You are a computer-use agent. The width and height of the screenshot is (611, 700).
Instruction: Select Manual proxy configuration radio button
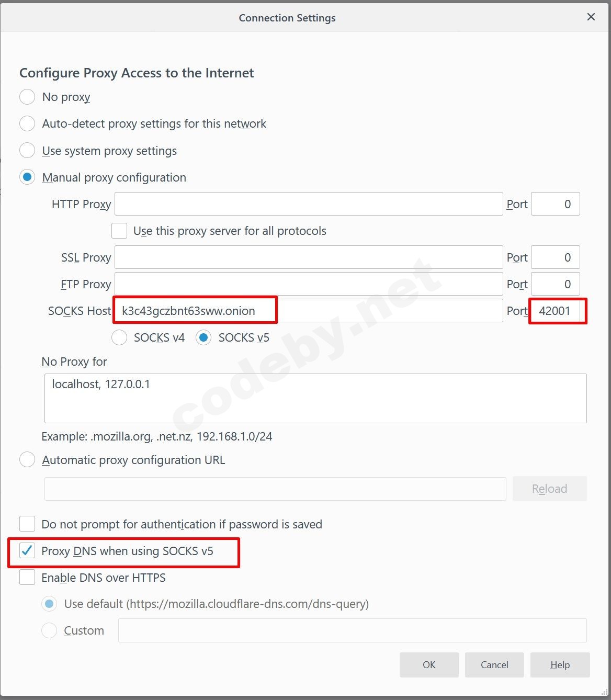point(27,177)
